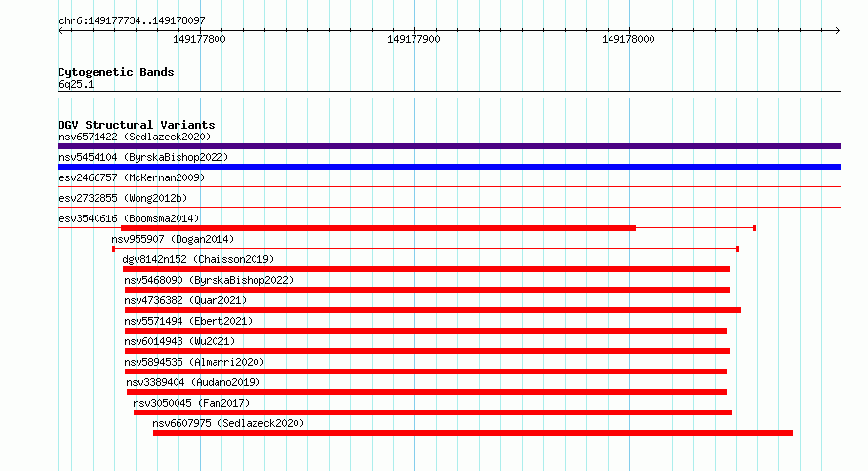
Task: Select the blue nsv5454104 variant bar
Action: [449, 167]
